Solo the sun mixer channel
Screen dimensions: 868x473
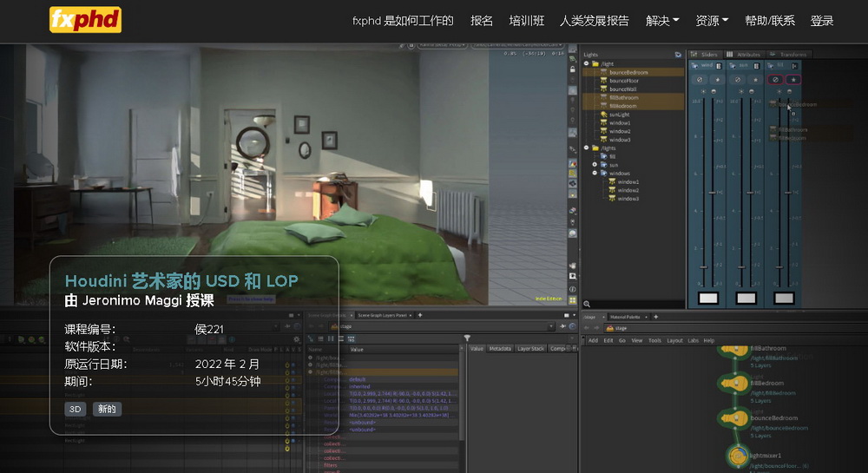point(756,80)
